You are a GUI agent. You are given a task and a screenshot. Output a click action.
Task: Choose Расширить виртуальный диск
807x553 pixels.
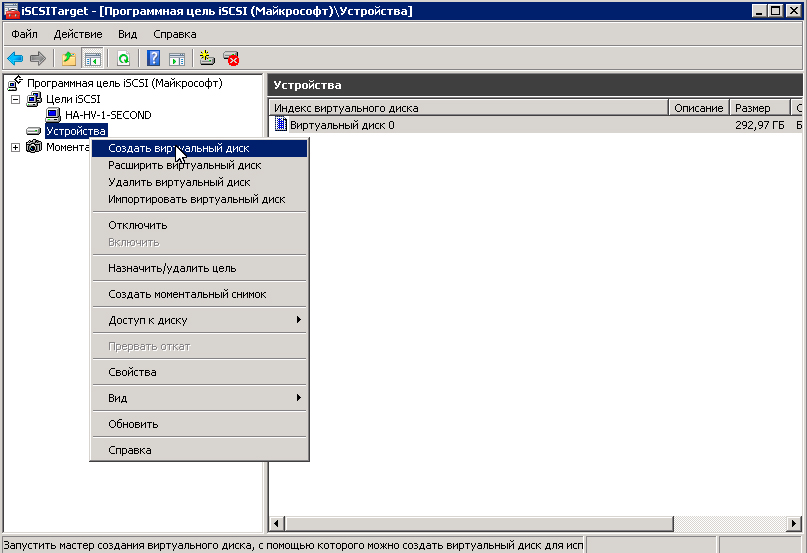click(x=200, y=165)
